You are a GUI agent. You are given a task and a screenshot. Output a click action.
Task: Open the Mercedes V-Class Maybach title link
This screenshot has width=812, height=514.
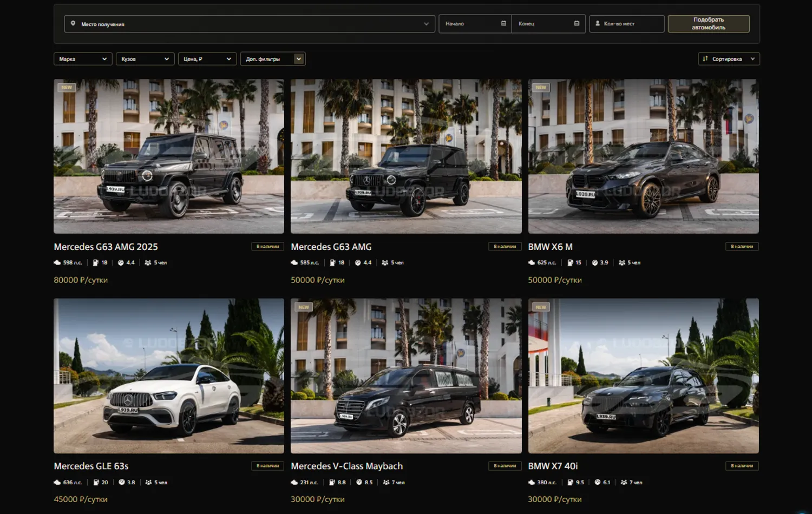coord(347,466)
